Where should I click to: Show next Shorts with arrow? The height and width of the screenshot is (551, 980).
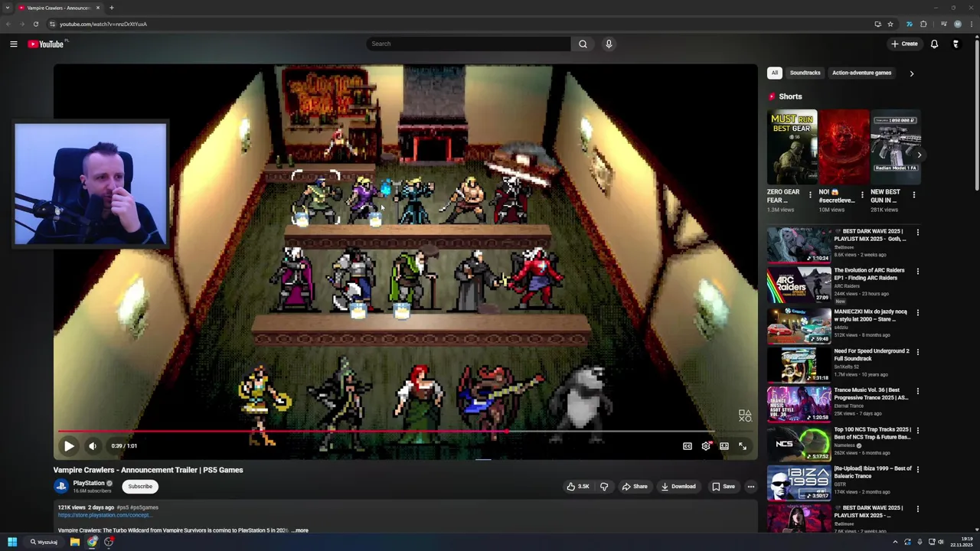(x=919, y=155)
